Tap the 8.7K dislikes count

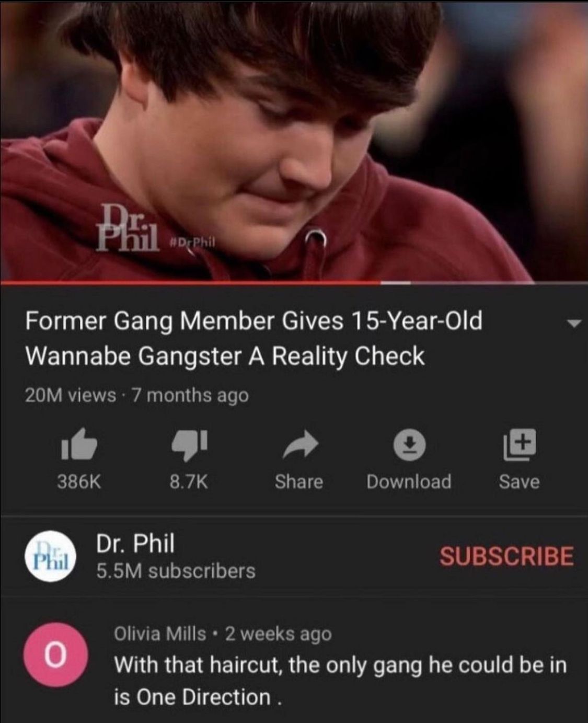[189, 481]
